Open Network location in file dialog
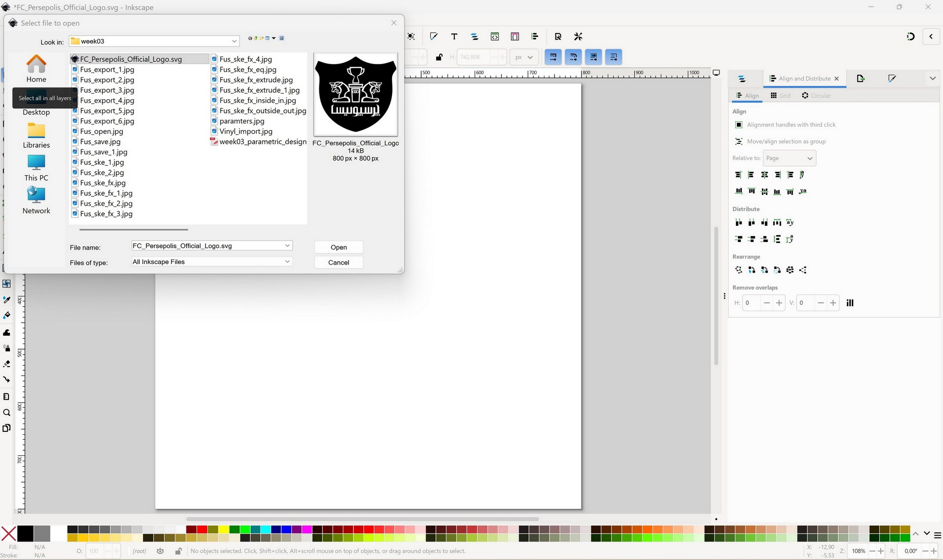The height and width of the screenshot is (560, 943). (x=36, y=201)
